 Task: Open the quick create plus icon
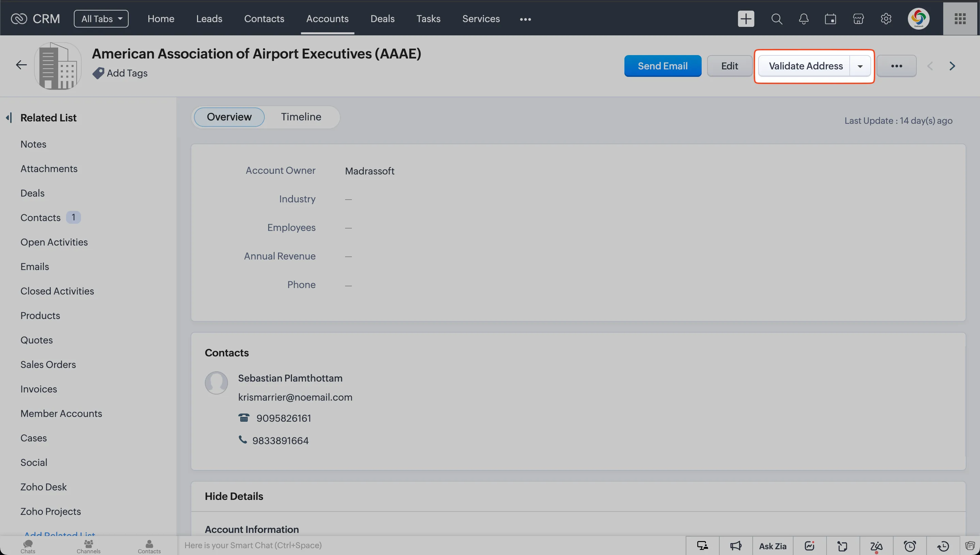(746, 19)
